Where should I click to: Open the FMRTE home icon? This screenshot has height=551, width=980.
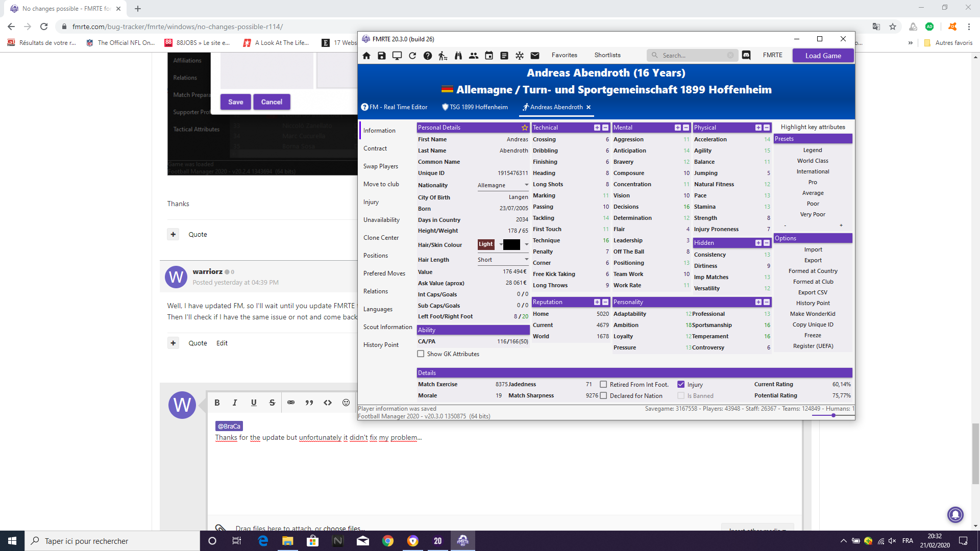[366, 56]
